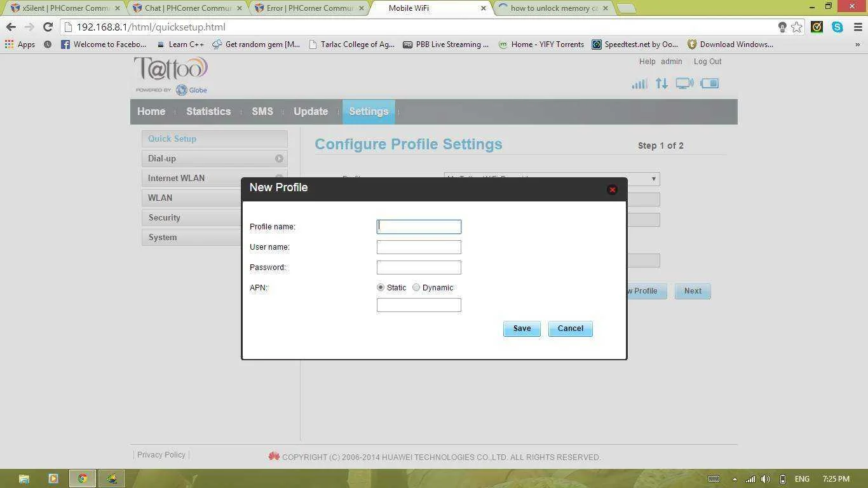Click the admin user link
The height and width of the screenshot is (488, 868).
tap(671, 62)
